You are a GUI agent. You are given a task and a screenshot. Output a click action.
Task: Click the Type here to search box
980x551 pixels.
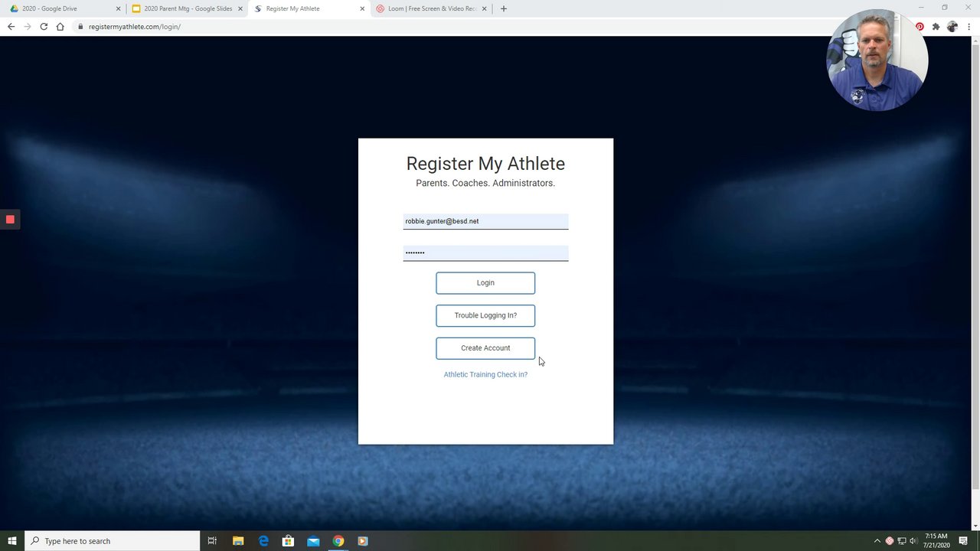[112, 541]
